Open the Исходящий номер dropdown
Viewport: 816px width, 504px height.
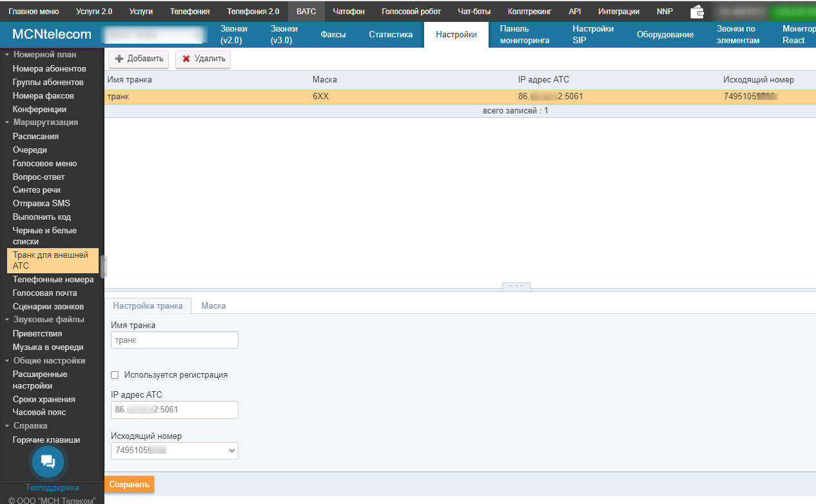click(174, 451)
